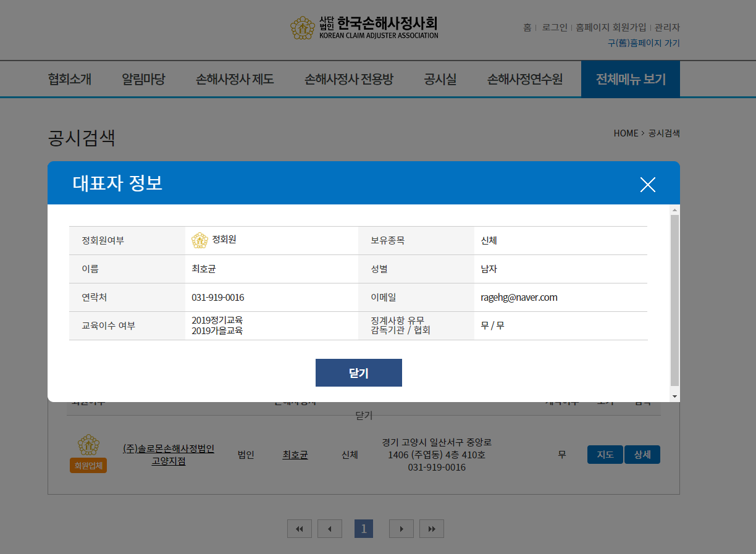Close the 대표자 정보 dialog with X icon
Screen dimensions: 756x554
[x=647, y=185]
